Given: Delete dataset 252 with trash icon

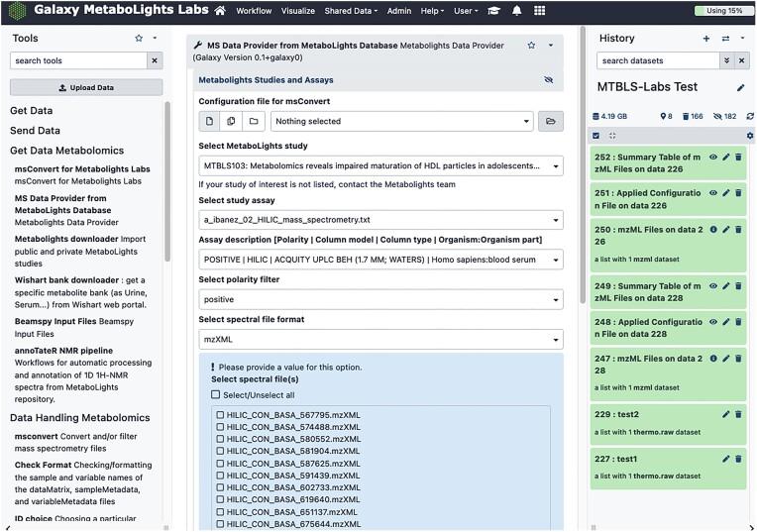Looking at the screenshot, I should click(738, 157).
